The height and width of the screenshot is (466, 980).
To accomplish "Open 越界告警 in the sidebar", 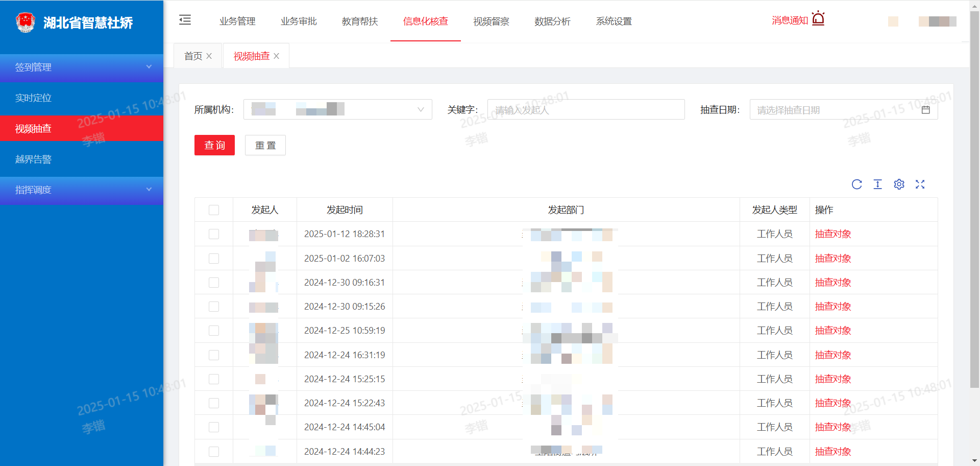I will [34, 159].
